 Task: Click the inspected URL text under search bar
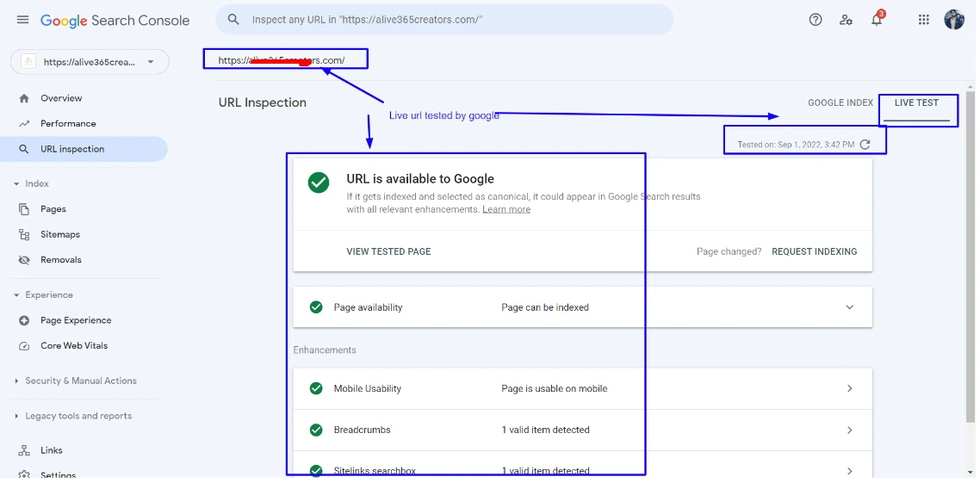click(282, 60)
